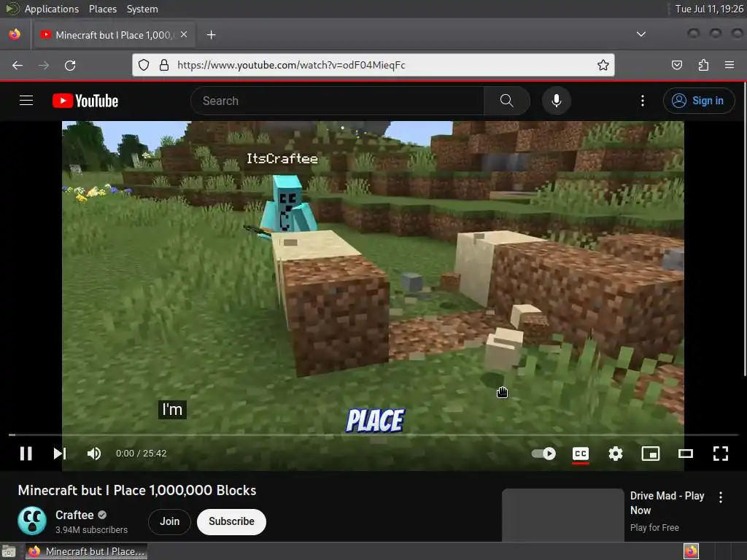747x560 pixels.
Task: Click the YouTube Search field
Action: pyautogui.click(x=337, y=101)
